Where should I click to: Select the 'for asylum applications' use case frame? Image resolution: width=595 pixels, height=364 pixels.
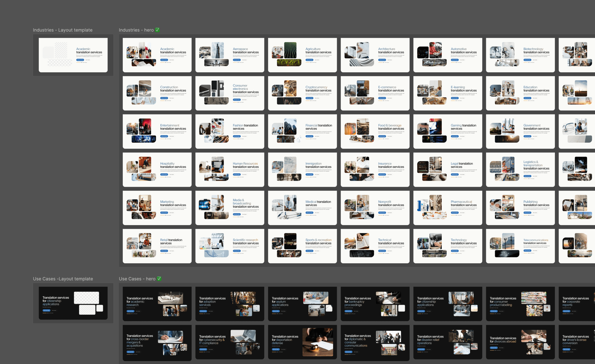click(302, 304)
